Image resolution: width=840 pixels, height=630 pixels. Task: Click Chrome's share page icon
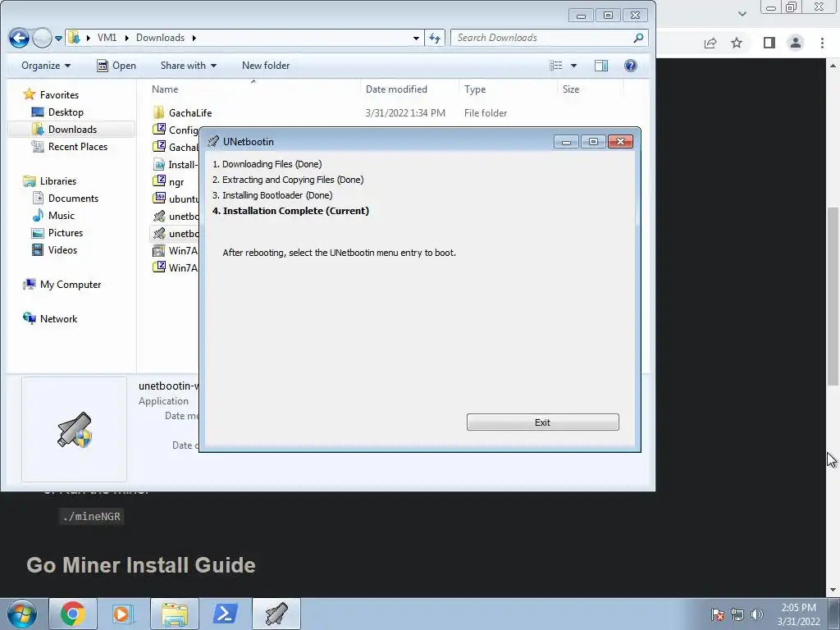pos(710,43)
